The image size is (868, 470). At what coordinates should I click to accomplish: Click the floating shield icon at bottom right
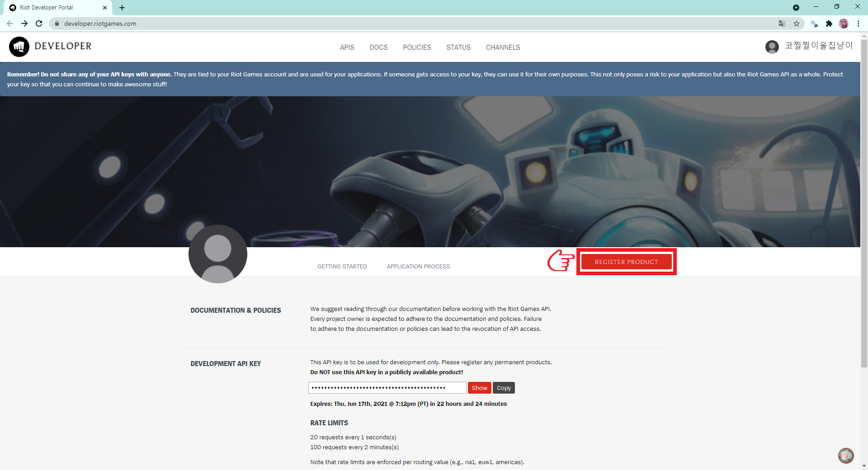(x=846, y=456)
